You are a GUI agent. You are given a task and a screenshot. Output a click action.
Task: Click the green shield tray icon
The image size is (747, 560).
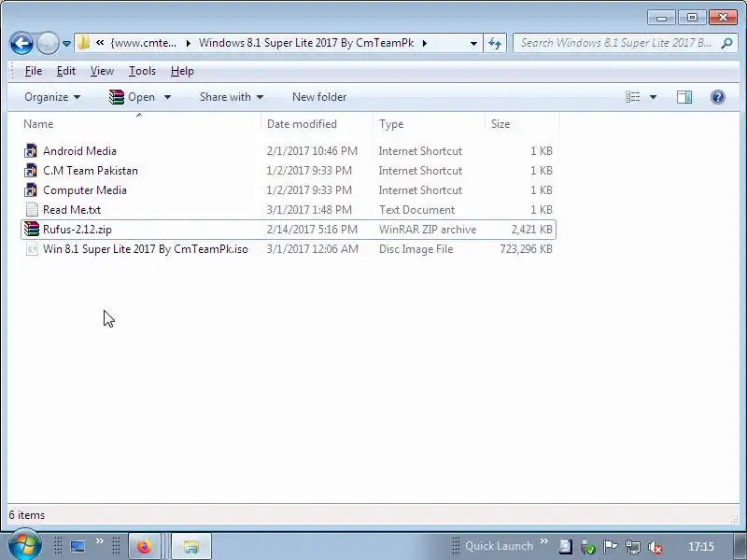coord(588,547)
